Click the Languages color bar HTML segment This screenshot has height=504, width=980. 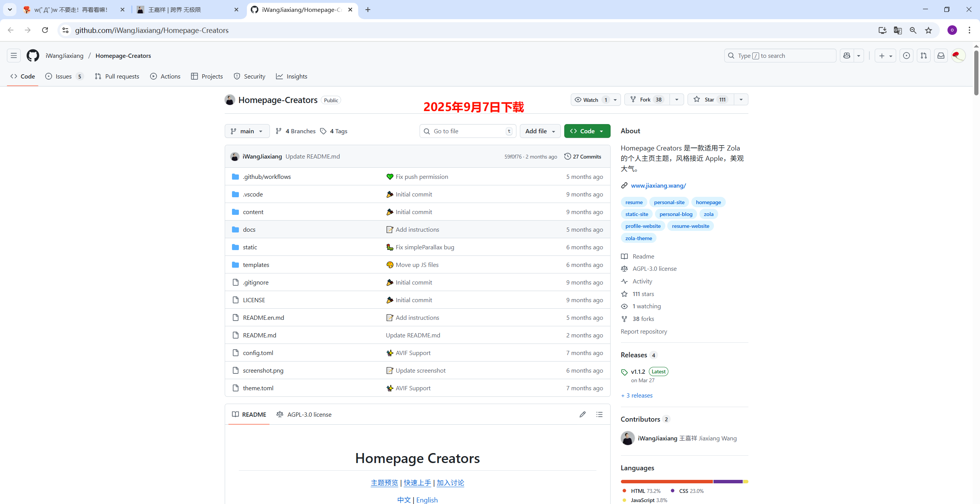667,481
